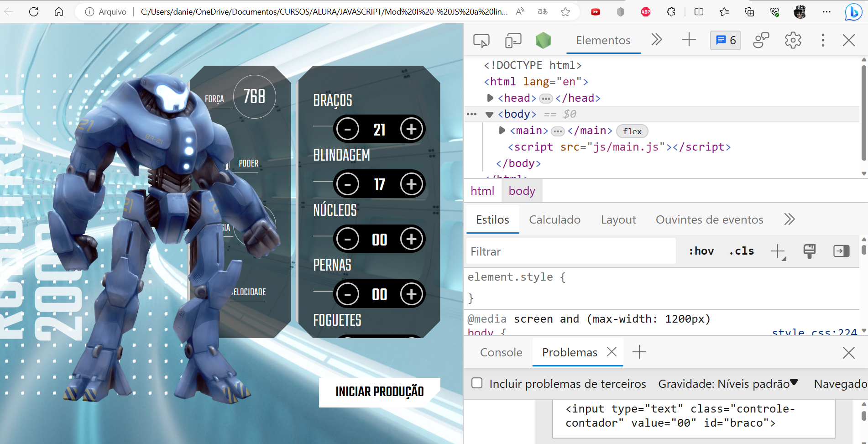Check Incluir problemas de terceiros
The image size is (868, 444).
(477, 383)
